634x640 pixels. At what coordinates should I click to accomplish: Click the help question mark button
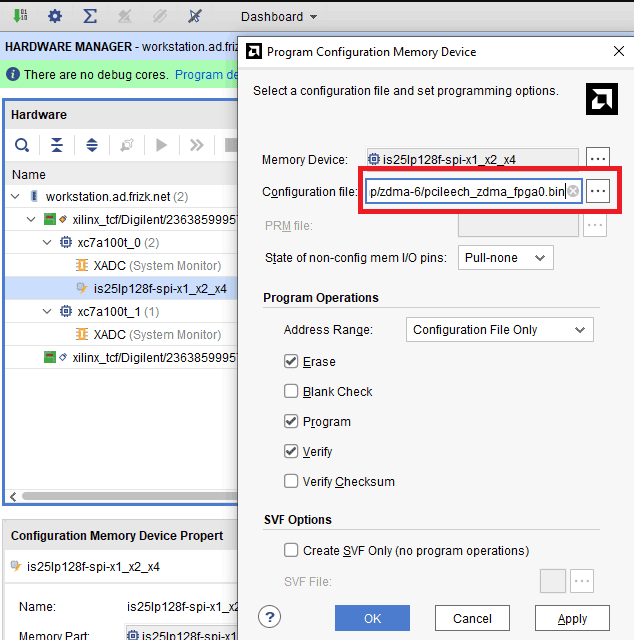[x=269, y=617]
